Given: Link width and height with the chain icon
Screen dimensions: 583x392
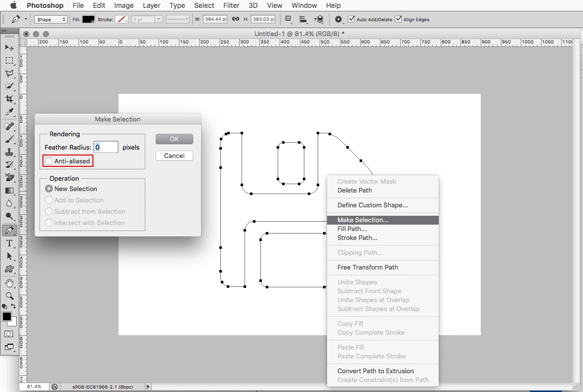Looking at the screenshot, I should pos(235,19).
